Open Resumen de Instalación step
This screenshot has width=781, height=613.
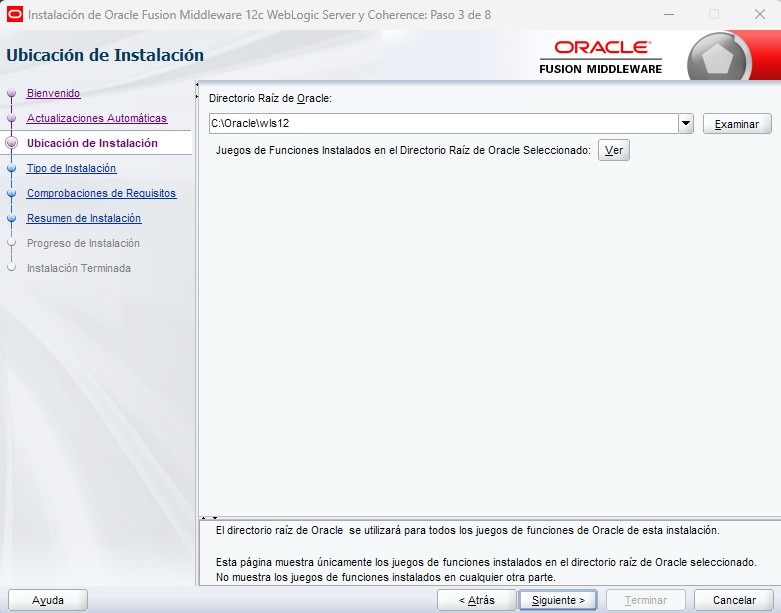click(x=84, y=218)
